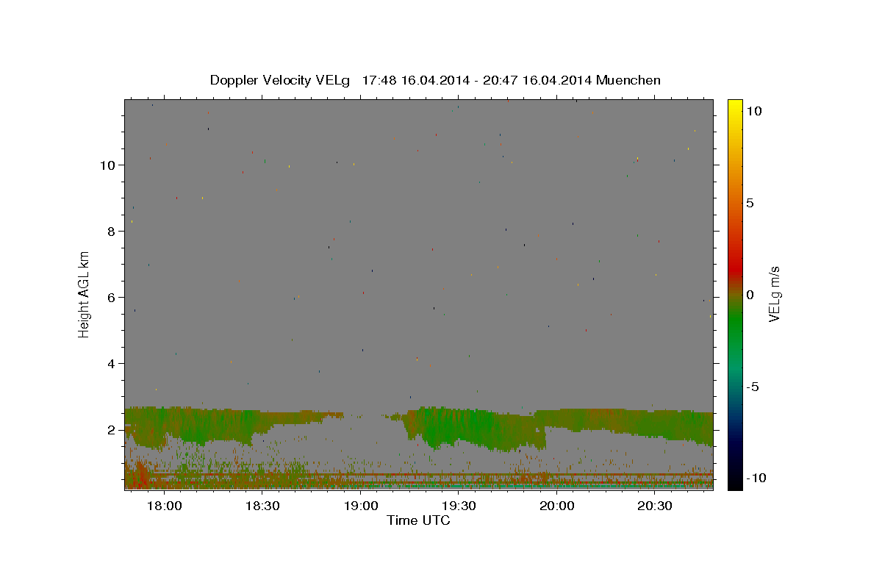Click the black bottom of the colorbar
Viewport: 882px width, 588px height.
point(734,481)
